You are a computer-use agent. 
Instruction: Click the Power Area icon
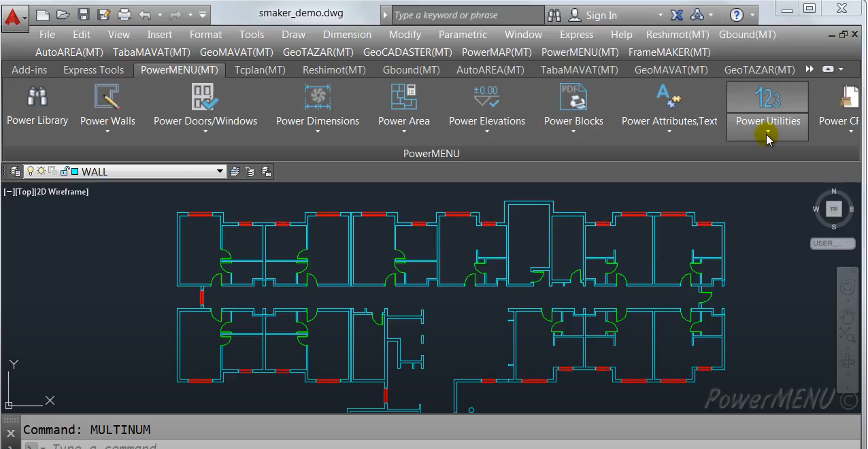coord(404,97)
